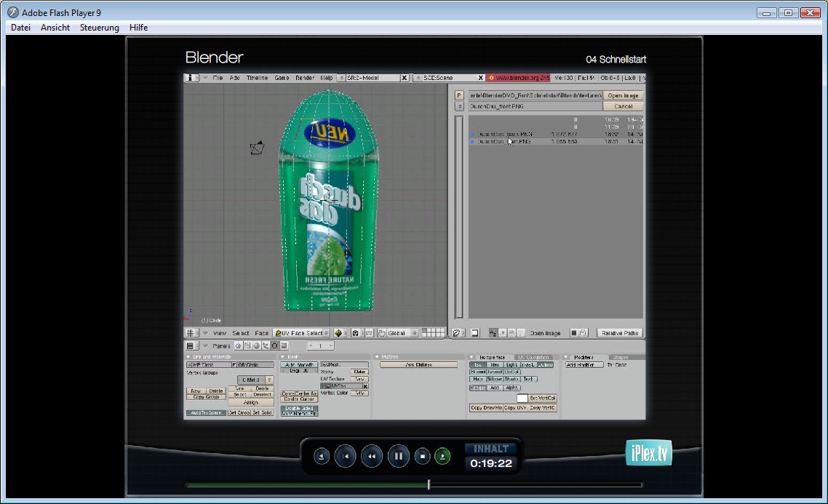
Task: Open Blender's Render menu in video
Action: 305,78
